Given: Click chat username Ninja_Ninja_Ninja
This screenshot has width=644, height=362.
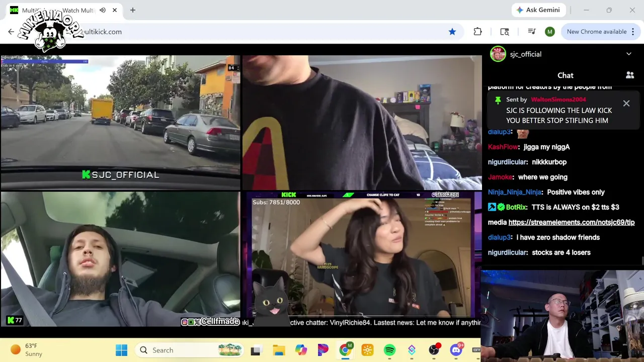Looking at the screenshot, I should pos(515,192).
